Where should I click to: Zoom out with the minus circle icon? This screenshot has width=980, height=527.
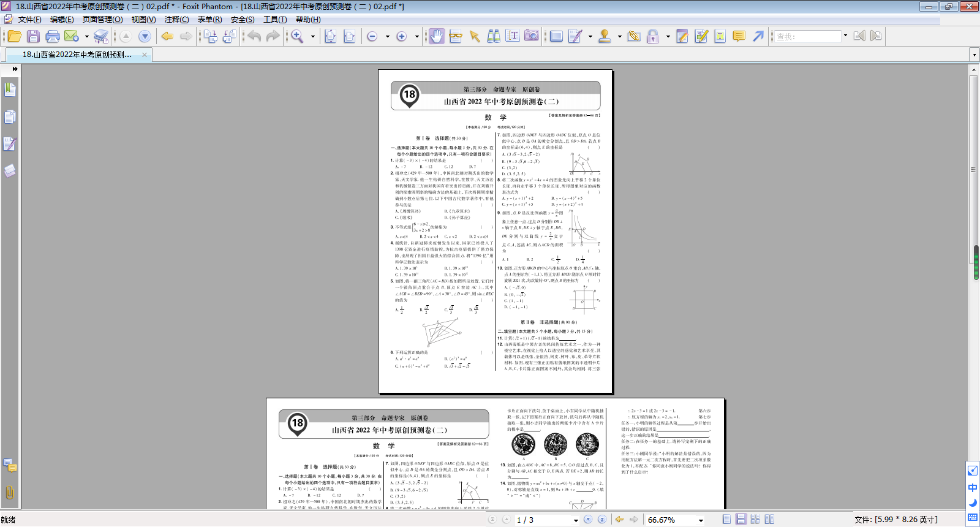372,37
